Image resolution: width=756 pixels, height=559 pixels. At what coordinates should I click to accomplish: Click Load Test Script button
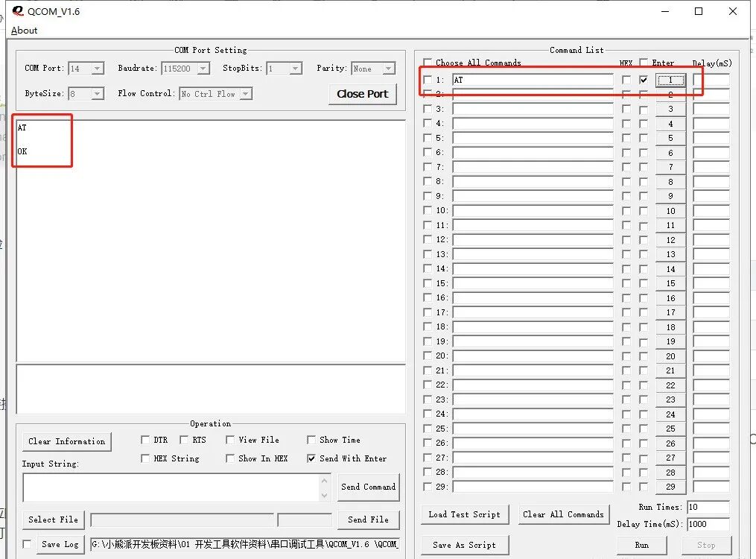(464, 514)
